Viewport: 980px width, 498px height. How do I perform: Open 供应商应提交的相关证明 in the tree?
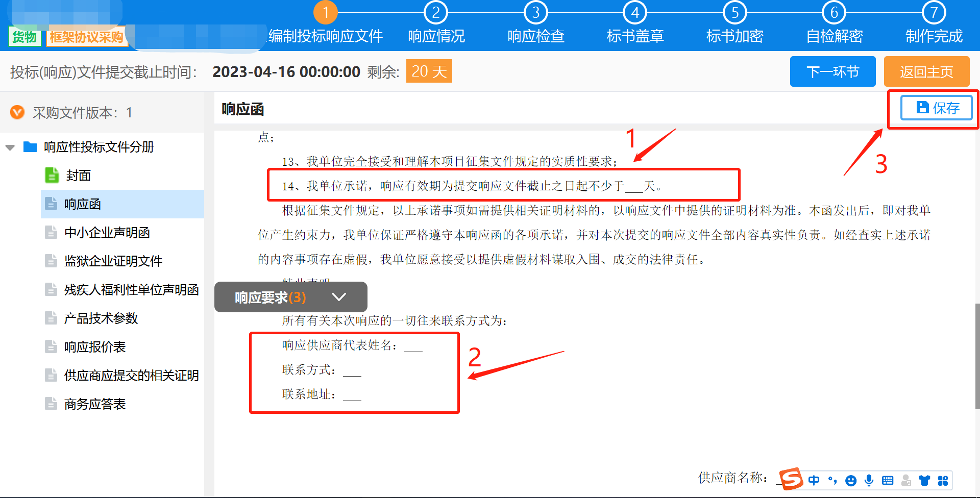pos(132,376)
